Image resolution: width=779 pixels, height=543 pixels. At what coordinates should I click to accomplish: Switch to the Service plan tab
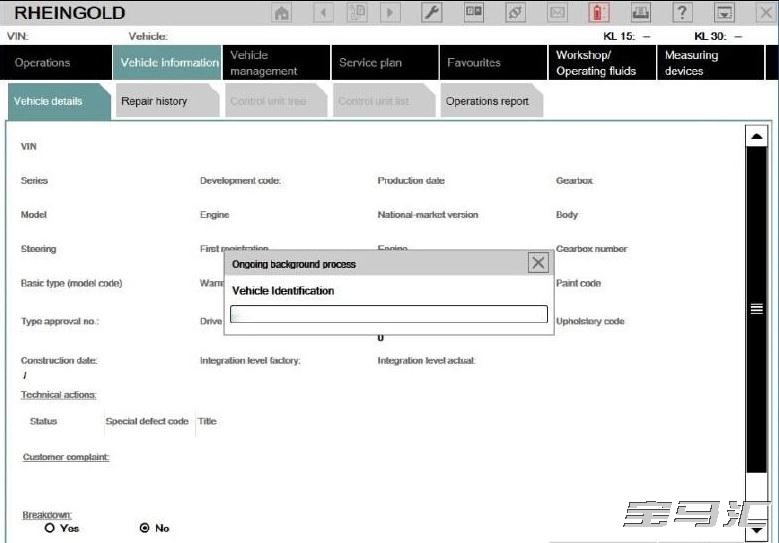(x=385, y=63)
